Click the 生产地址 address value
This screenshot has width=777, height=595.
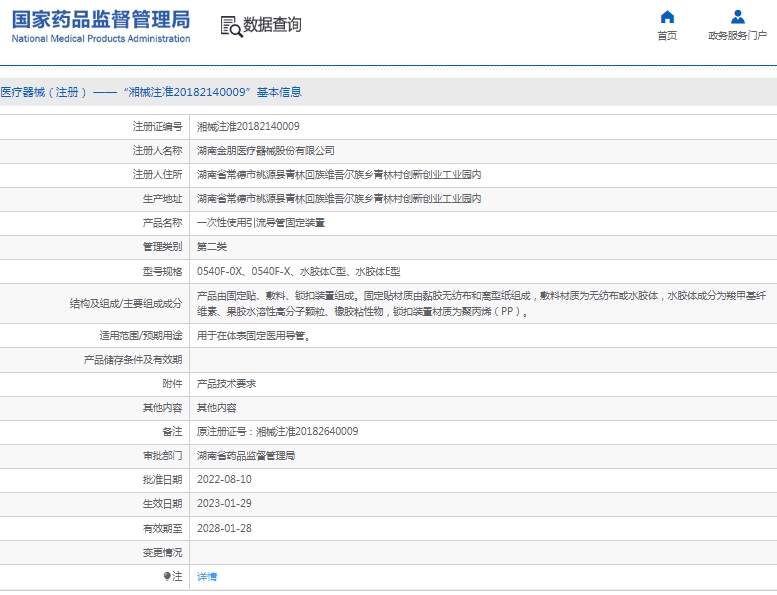339,199
